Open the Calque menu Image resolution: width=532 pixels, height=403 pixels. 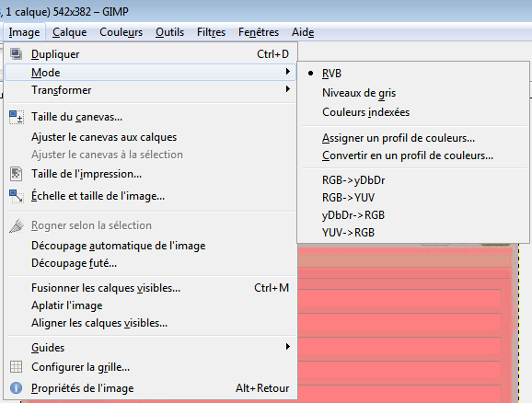pos(70,32)
